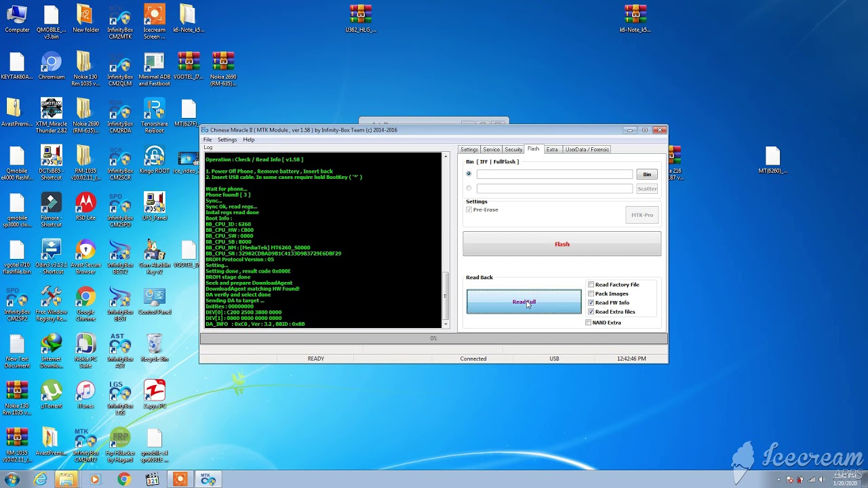Open DCTxBB5 Shortcut desktop icon

click(52, 163)
